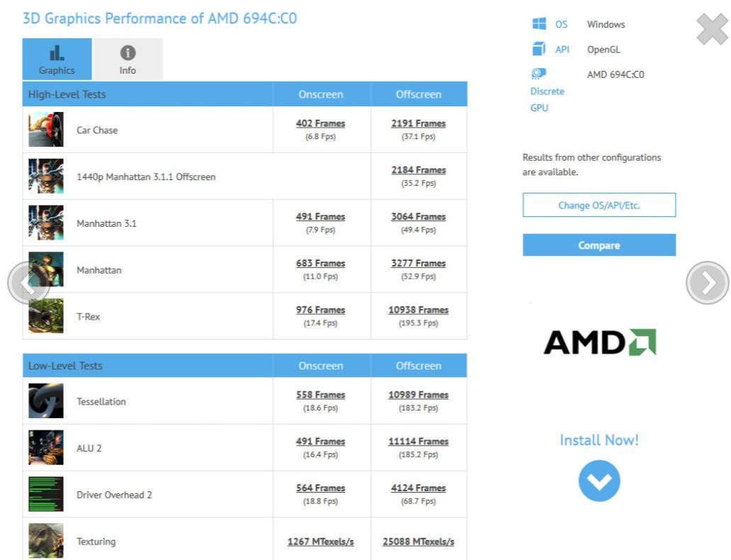Click the Texturing test icon
Viewport: 731px width, 560px height.
pos(46,540)
